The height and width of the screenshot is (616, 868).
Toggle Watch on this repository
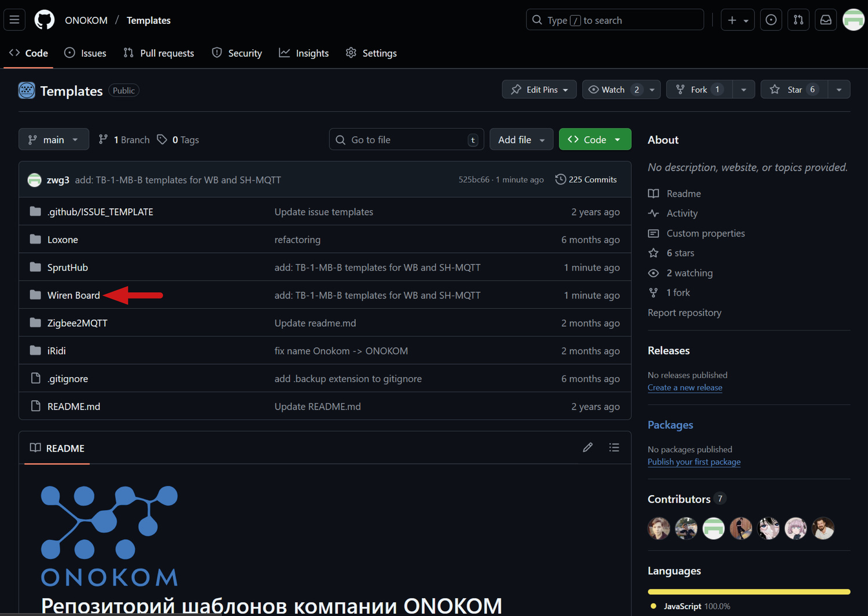(x=613, y=90)
